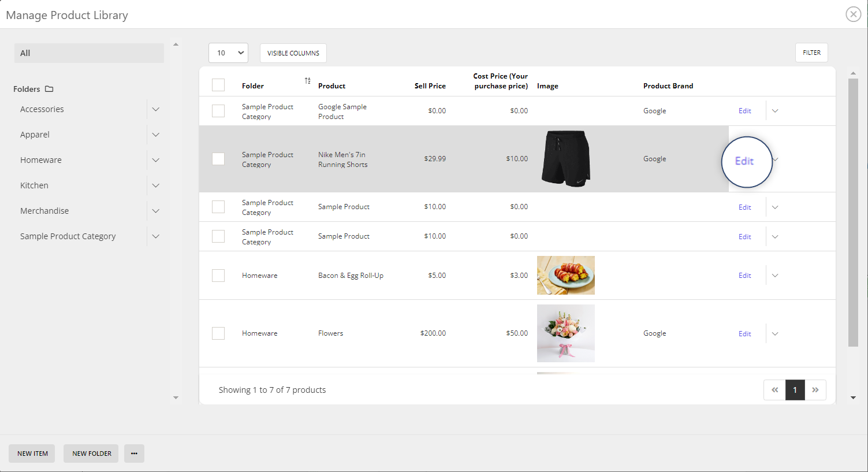Go to previous page with double-left chevron
Screen dimensions: 868x472
(x=774, y=390)
